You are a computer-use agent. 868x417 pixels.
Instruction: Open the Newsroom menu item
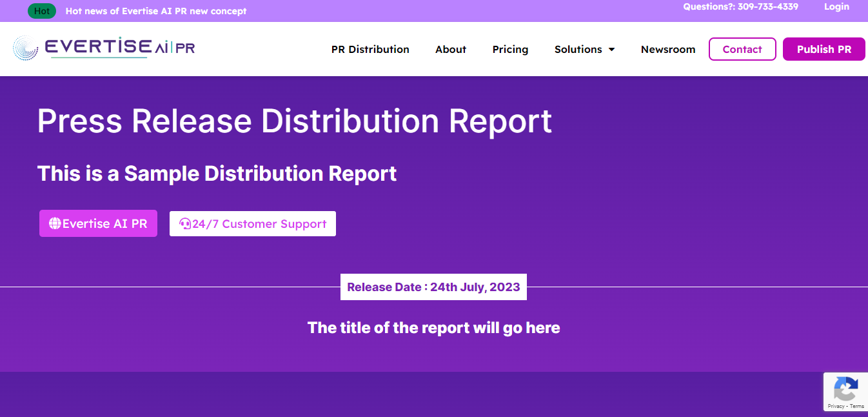coord(668,49)
